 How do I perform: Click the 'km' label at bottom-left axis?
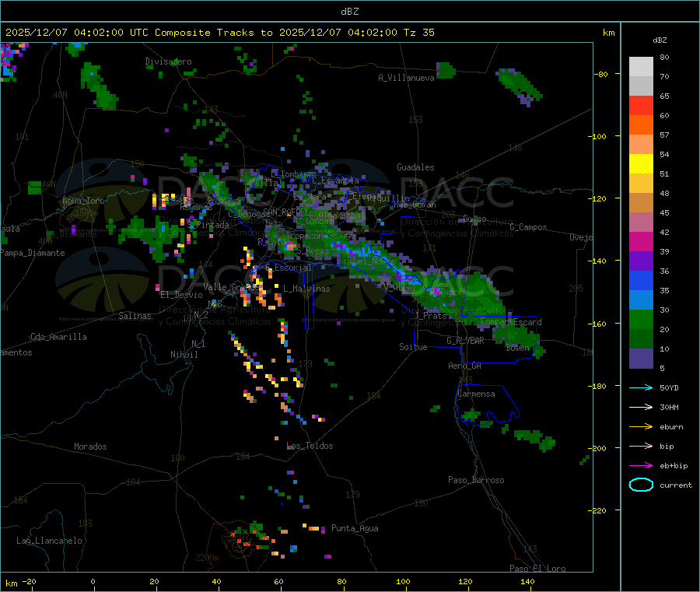[11, 583]
